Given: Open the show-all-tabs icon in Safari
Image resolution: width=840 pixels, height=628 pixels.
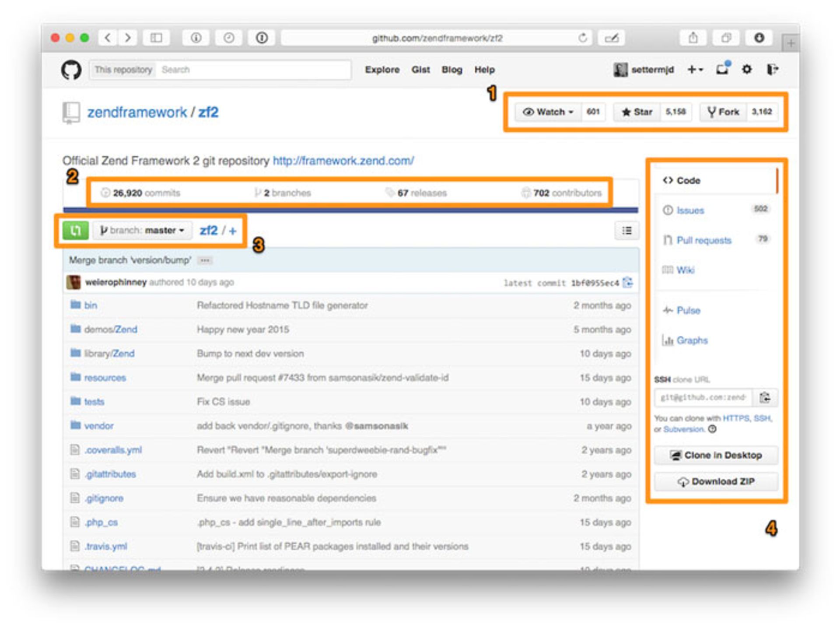Looking at the screenshot, I should (x=726, y=38).
